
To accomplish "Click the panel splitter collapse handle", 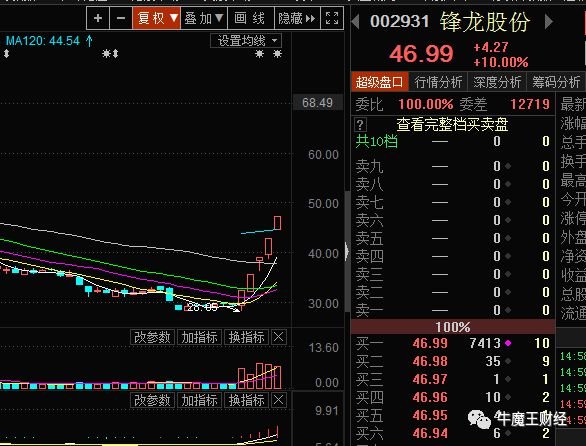I will (347, 251).
